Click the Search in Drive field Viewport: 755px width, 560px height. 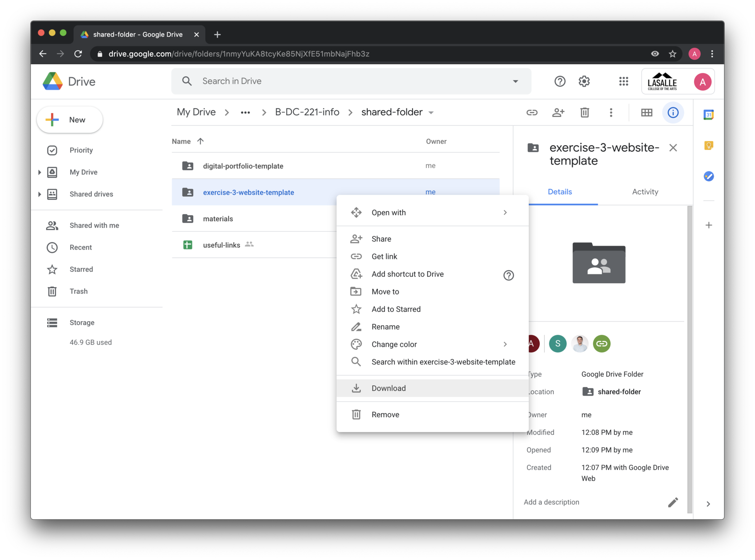(x=351, y=81)
